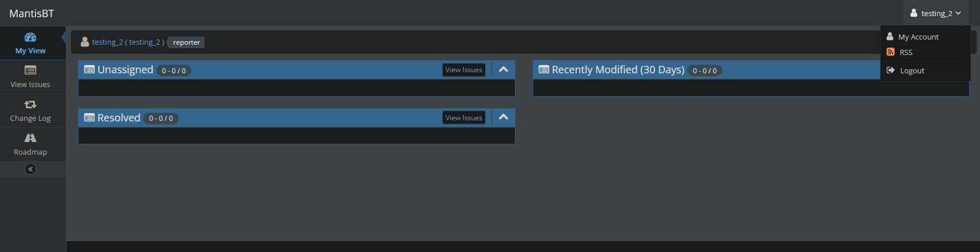
Task: Click the Change Log retweet icon
Action: tap(30, 104)
